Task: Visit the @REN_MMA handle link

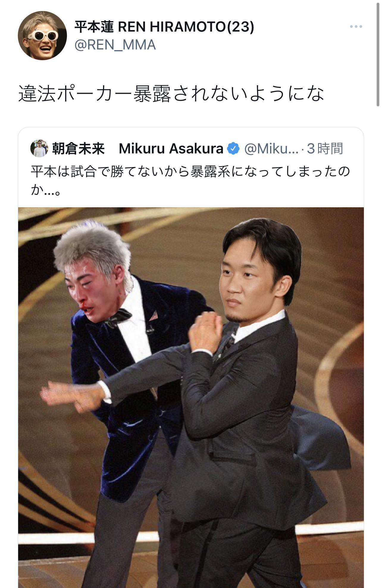Action: point(115,45)
